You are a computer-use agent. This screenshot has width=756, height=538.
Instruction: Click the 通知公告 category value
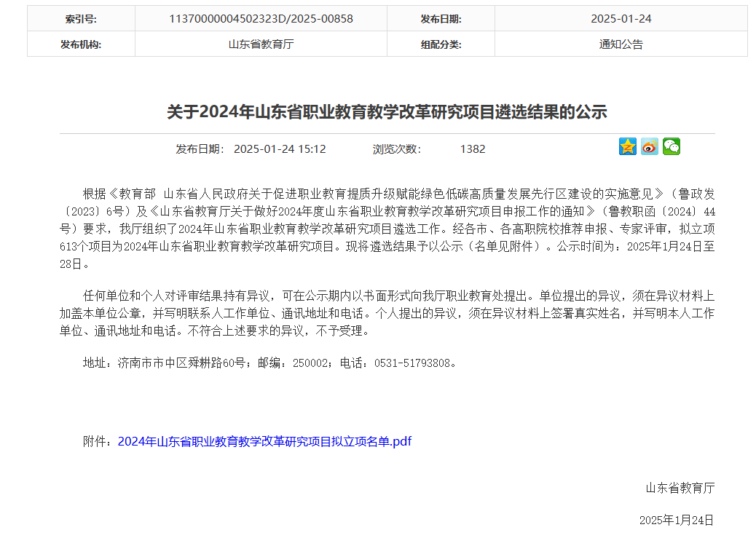[621, 44]
